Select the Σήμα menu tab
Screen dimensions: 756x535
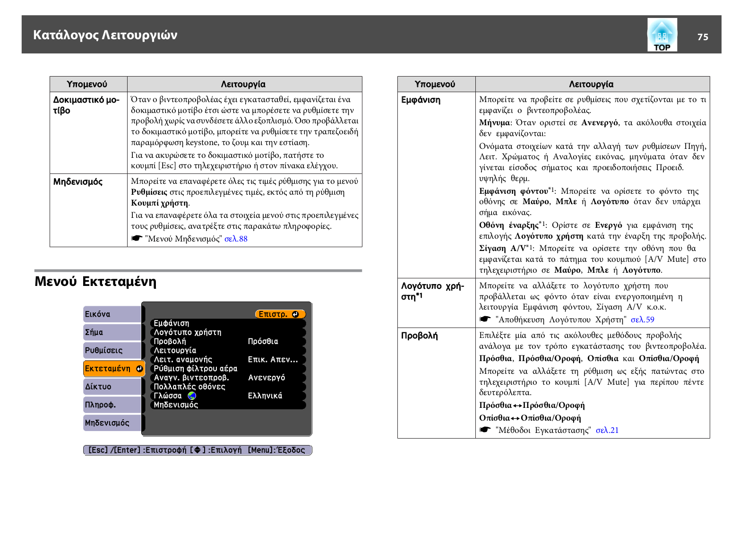coord(112,332)
